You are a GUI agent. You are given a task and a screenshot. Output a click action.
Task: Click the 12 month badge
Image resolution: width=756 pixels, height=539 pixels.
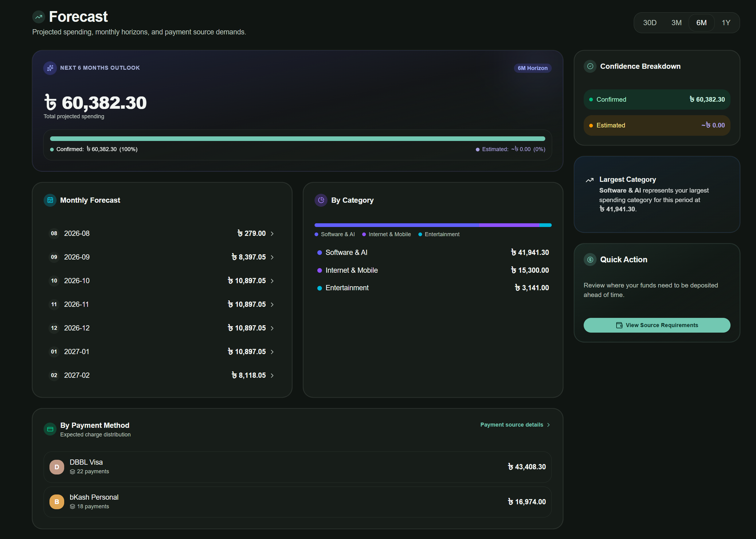[x=54, y=328]
